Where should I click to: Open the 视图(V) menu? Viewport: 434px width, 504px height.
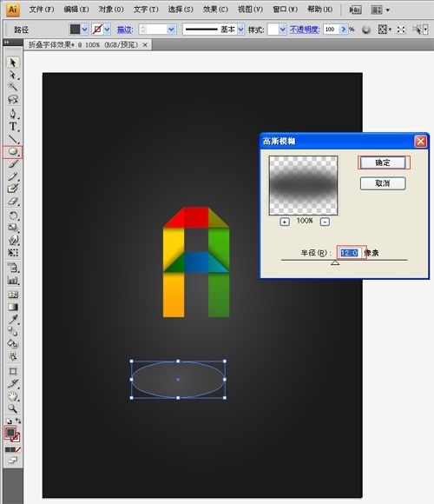click(250, 10)
